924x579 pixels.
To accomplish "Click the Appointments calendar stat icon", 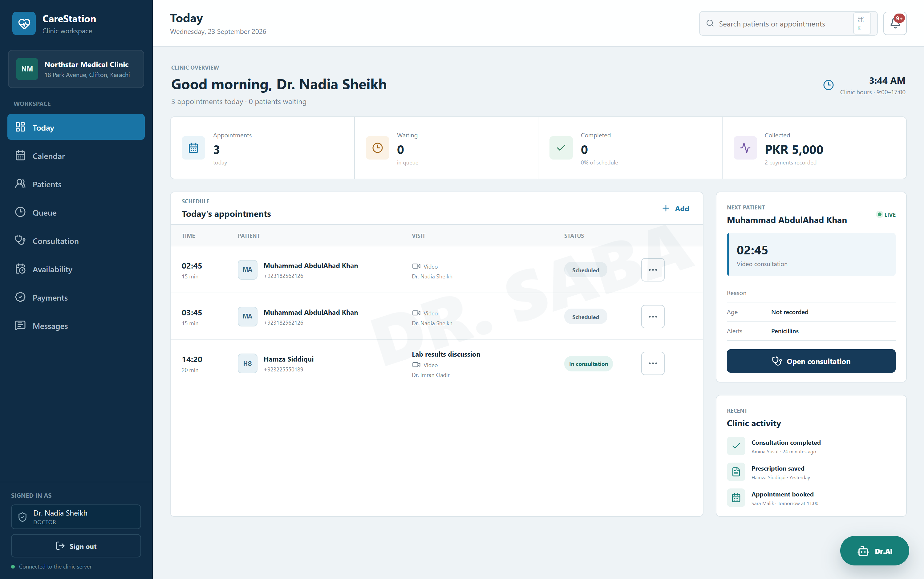I will pyautogui.click(x=193, y=148).
